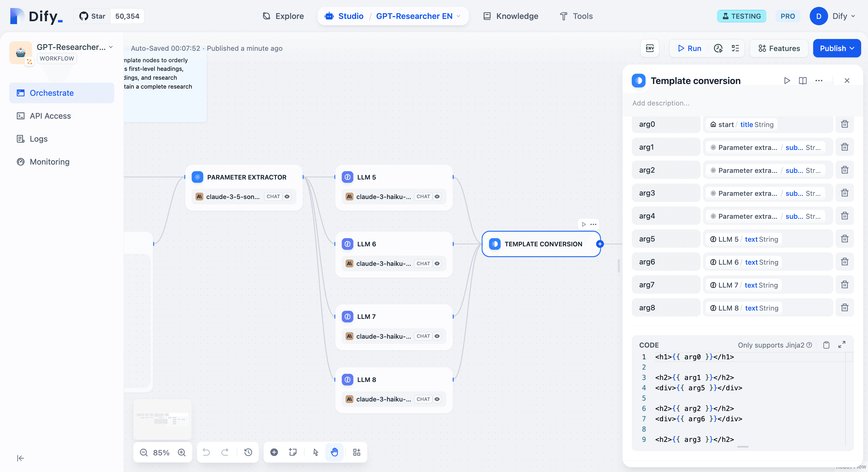Open run history clock icon
This screenshot has width=868, height=472.
tap(718, 48)
